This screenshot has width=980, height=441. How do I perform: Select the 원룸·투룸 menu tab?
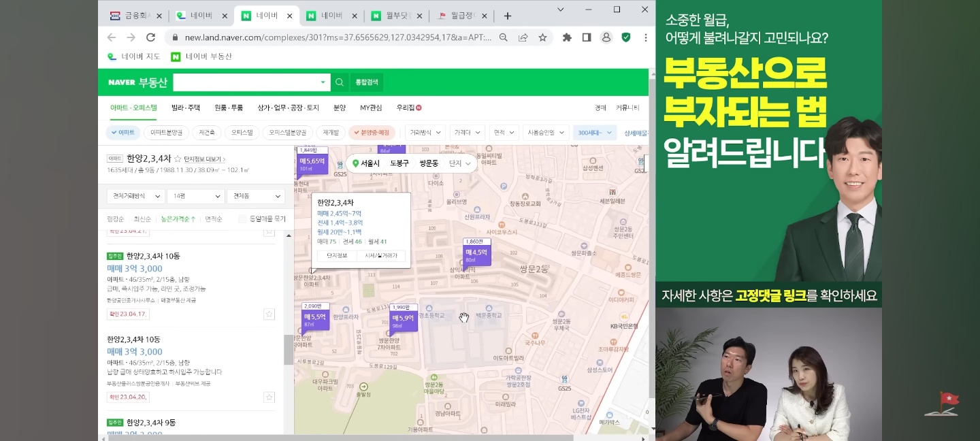[229, 108]
